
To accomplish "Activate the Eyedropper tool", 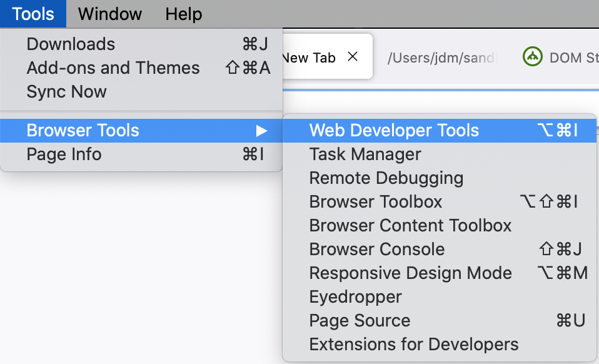I will click(355, 297).
